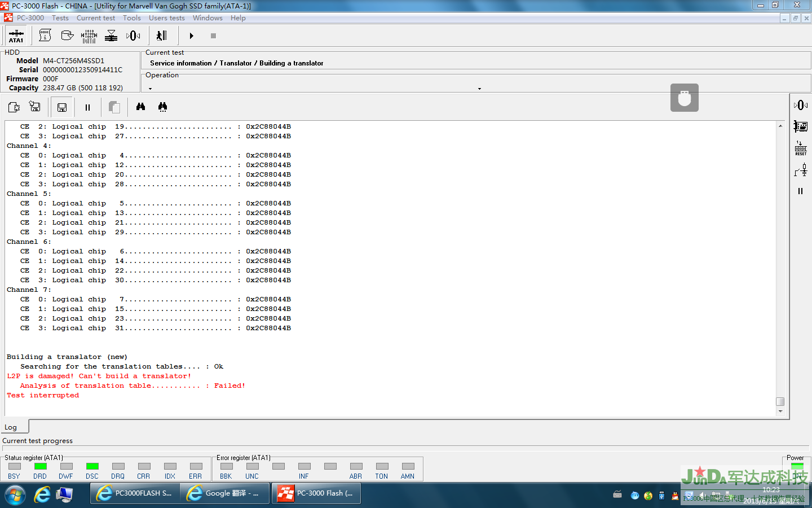The width and height of the screenshot is (812, 508).
Task: Switch to PC3000FLASH S... taskbar window
Action: click(135, 494)
